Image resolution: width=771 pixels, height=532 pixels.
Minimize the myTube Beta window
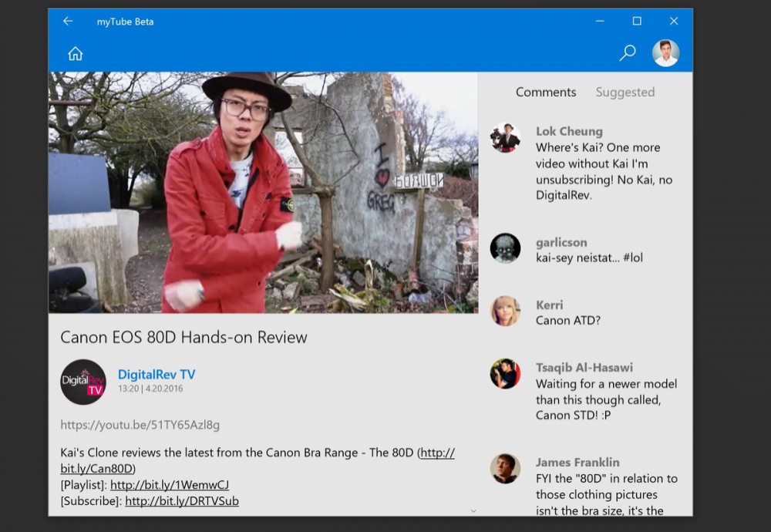point(600,21)
